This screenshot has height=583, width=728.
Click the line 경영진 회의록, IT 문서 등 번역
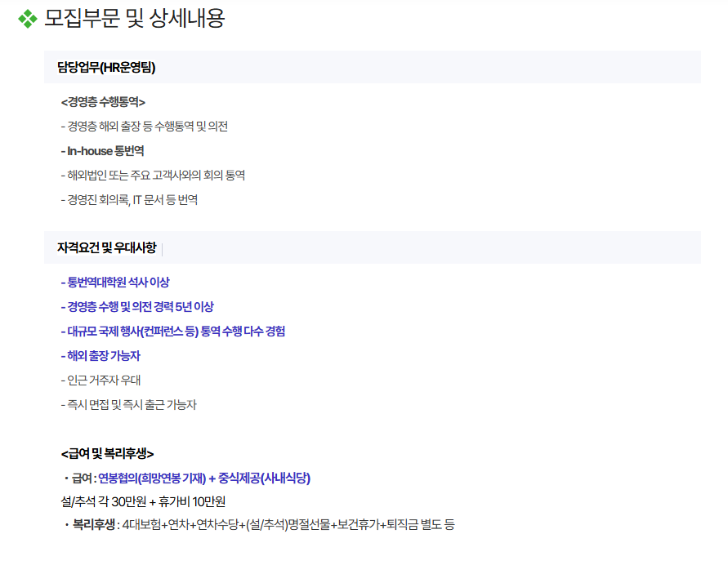point(130,200)
